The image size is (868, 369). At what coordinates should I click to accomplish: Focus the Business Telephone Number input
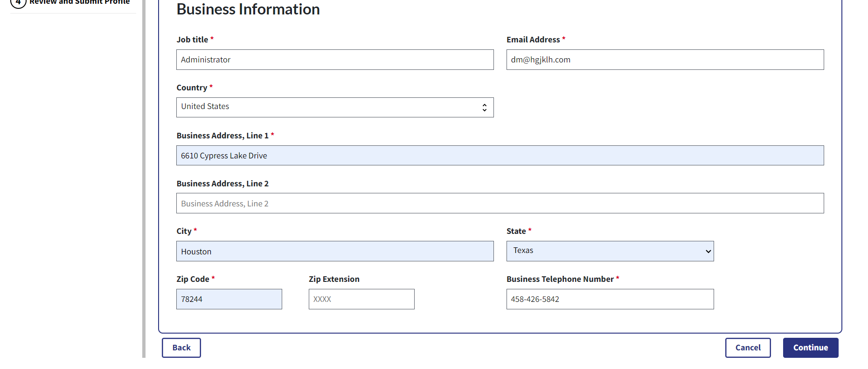click(x=610, y=299)
